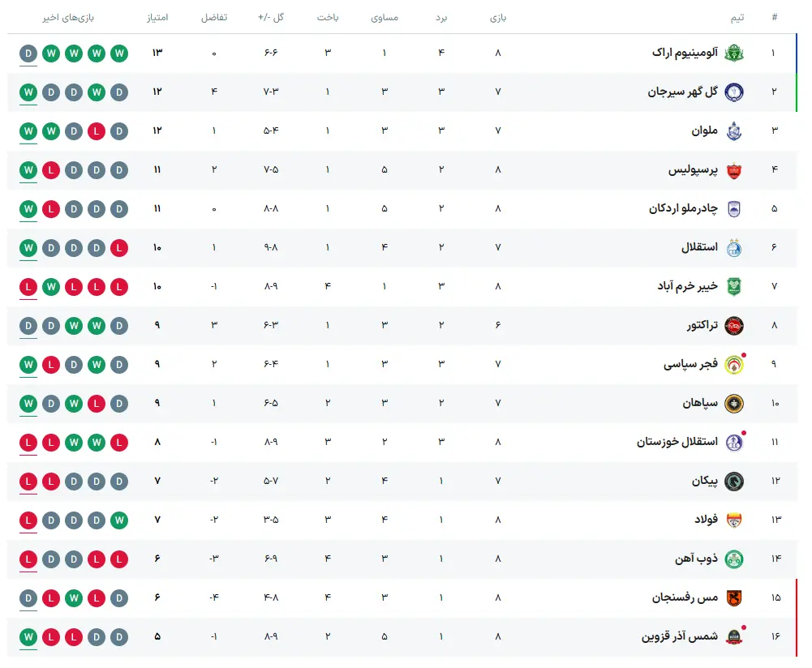
Task: Click the Aluminium Arak team logo
Action: 733,54
